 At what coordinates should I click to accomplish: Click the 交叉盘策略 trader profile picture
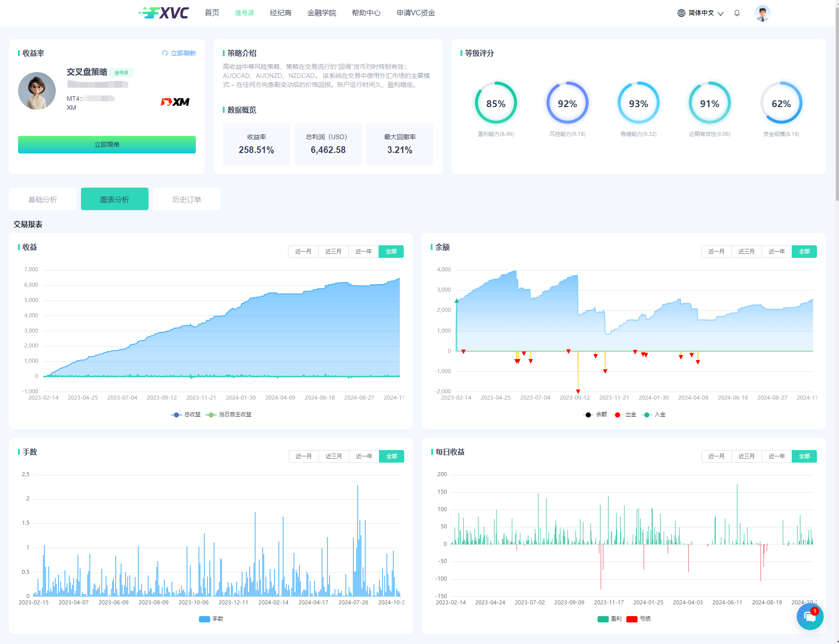pos(37,91)
